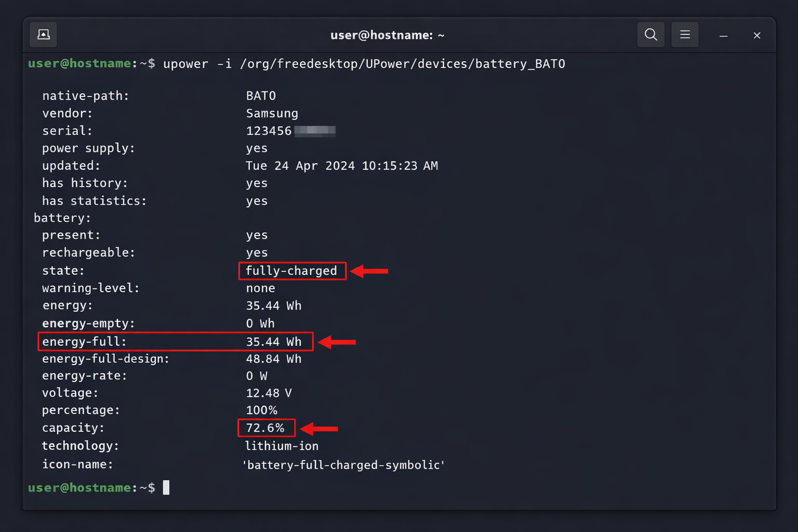Image resolution: width=798 pixels, height=532 pixels.
Task: Click the updated timestamp line
Action: [x=341, y=165]
